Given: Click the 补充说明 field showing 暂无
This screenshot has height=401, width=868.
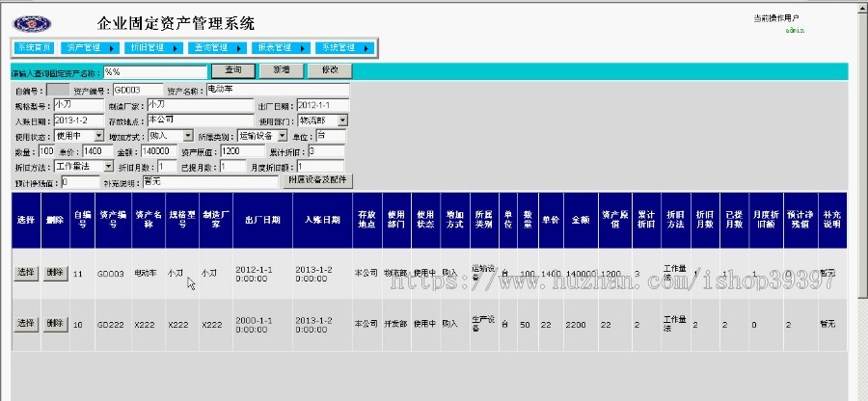Looking at the screenshot, I should (x=211, y=181).
